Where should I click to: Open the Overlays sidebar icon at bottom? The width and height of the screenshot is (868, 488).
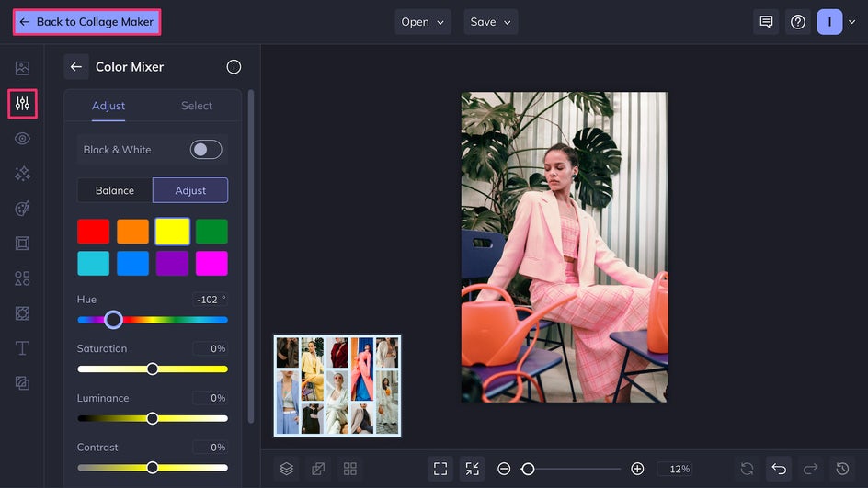pos(22,383)
